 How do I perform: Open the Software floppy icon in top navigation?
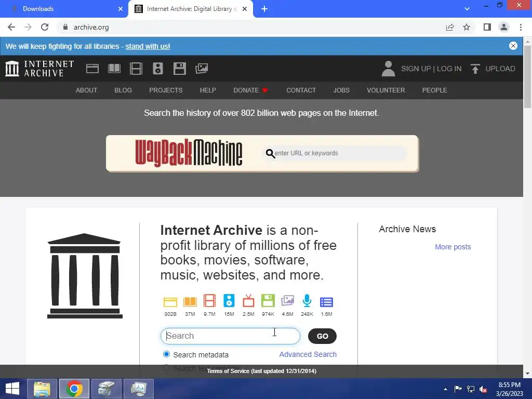pyautogui.click(x=179, y=69)
